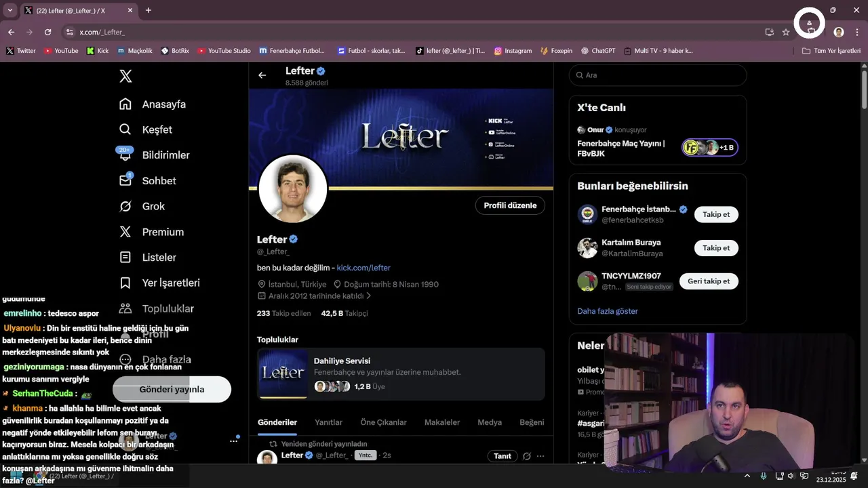Open Sohbet messages
Image resolution: width=868 pixels, height=488 pixels.
(148, 181)
